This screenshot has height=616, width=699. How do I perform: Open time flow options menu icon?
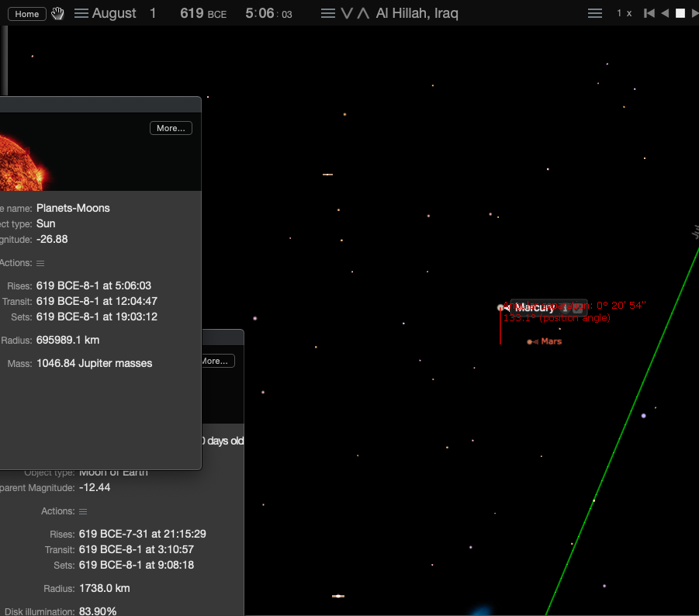click(x=595, y=13)
